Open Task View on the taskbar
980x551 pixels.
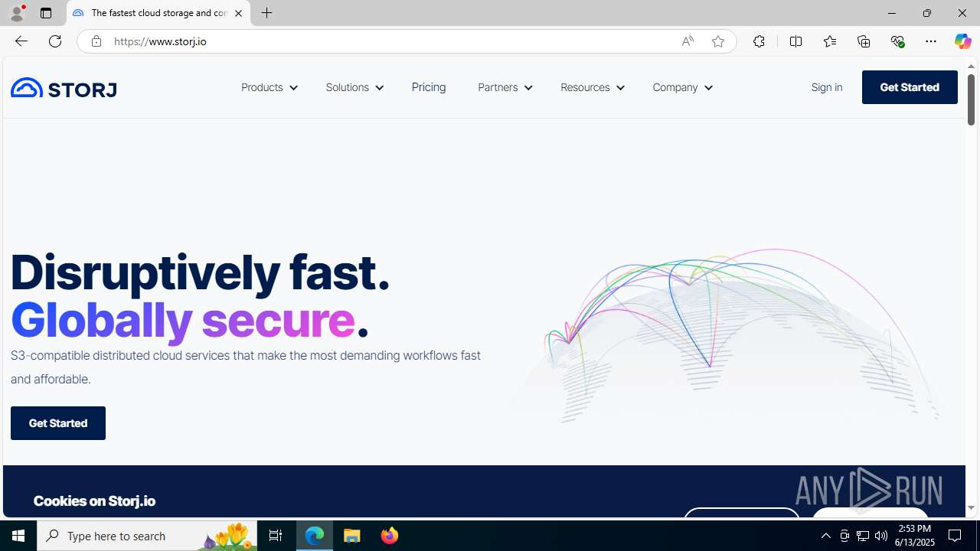tap(276, 536)
